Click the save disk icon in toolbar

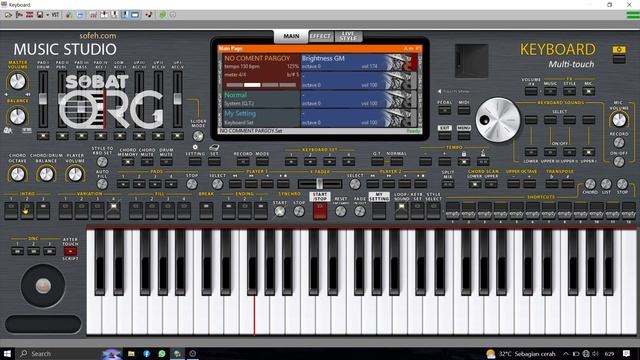click(40, 15)
